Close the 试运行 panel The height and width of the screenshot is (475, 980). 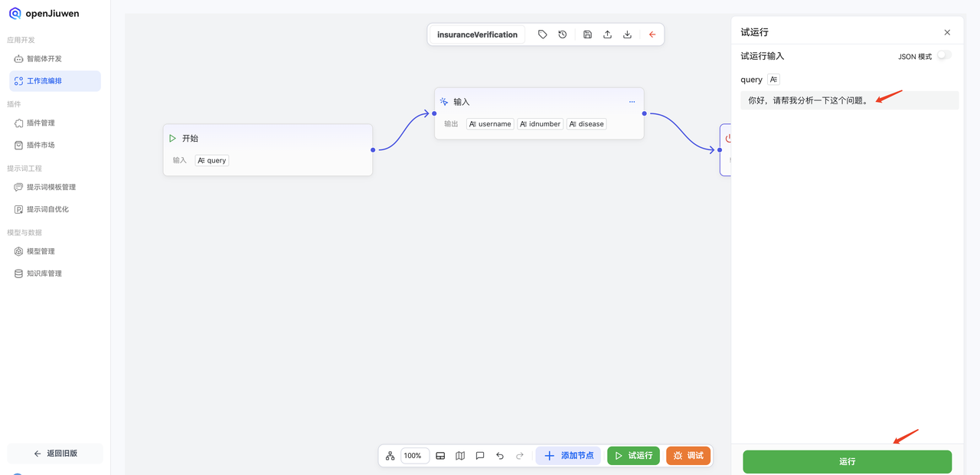pos(947,32)
